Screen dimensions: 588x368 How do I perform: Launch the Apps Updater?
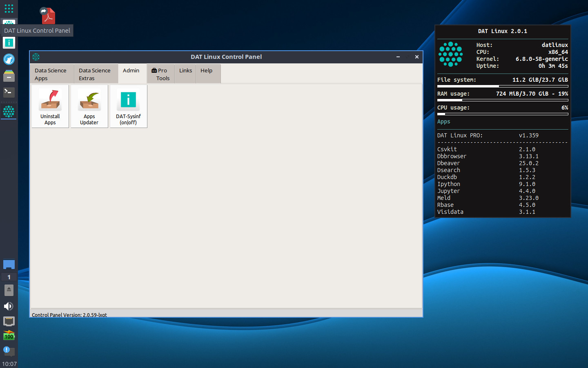[89, 106]
